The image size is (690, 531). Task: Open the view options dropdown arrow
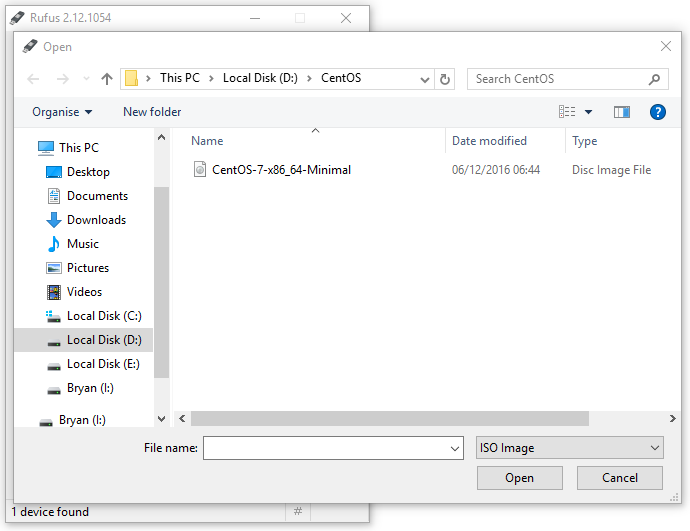tap(588, 112)
